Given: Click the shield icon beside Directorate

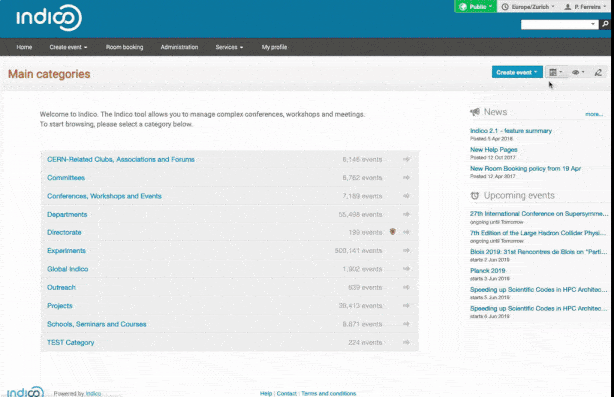Looking at the screenshot, I should click(x=393, y=232).
